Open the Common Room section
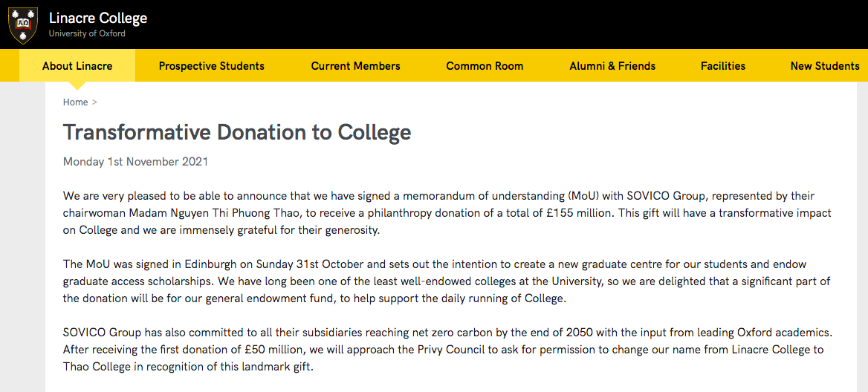868x392 pixels. click(x=485, y=65)
